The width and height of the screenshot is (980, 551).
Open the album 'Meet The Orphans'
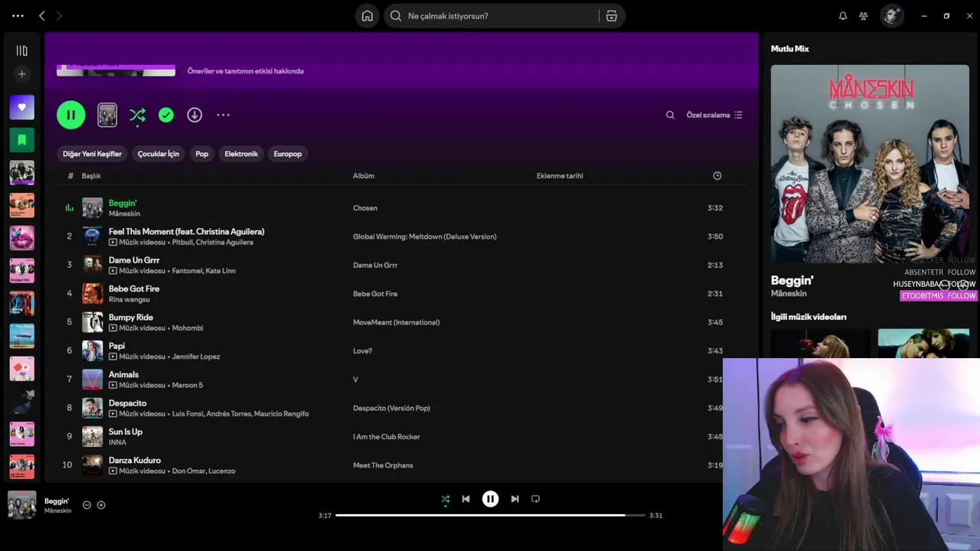(x=383, y=465)
